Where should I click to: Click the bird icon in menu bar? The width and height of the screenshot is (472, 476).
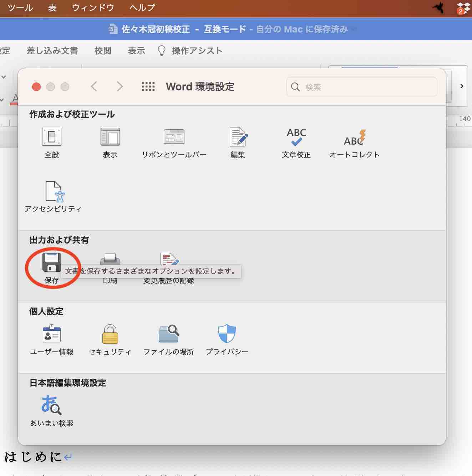(438, 7)
